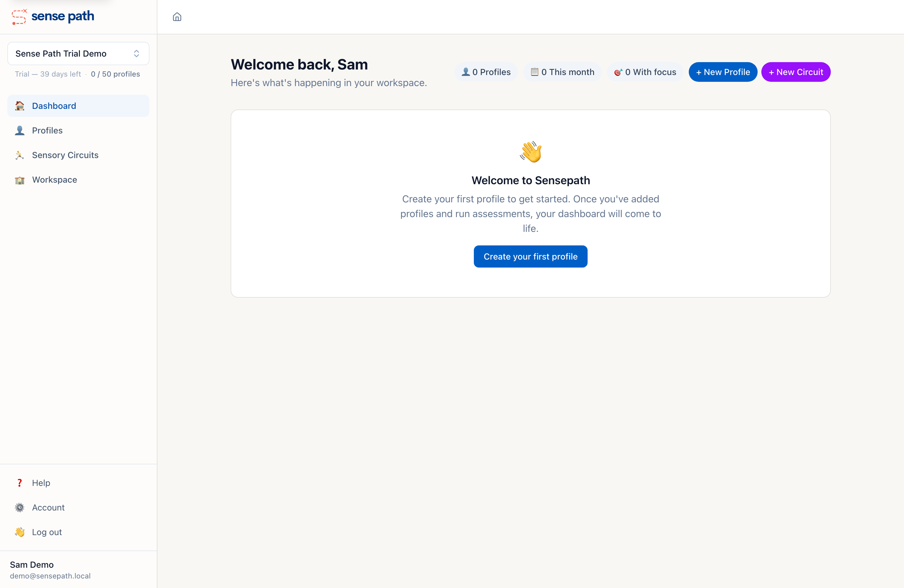Click the home breadcrumb icon

[177, 17]
